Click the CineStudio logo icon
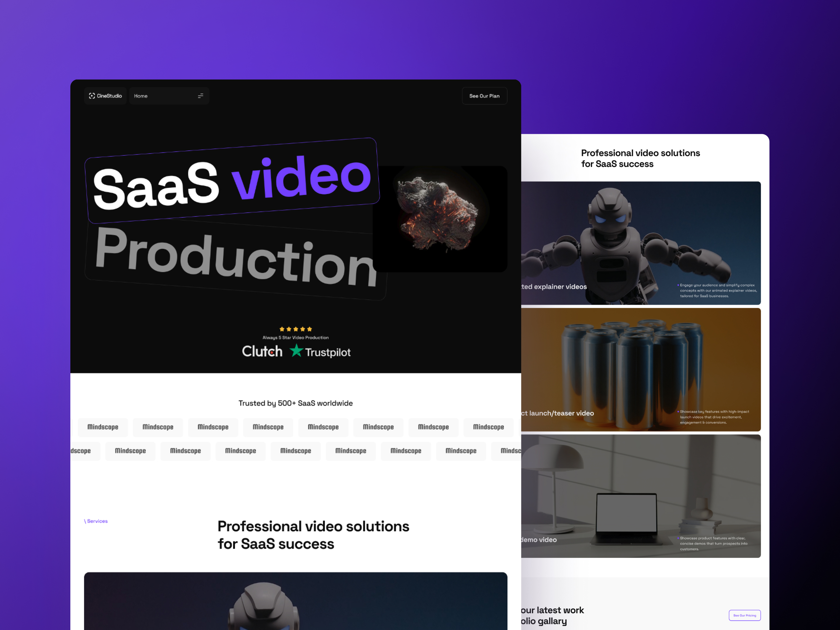Screen dimensions: 840x630 [x=92, y=96]
